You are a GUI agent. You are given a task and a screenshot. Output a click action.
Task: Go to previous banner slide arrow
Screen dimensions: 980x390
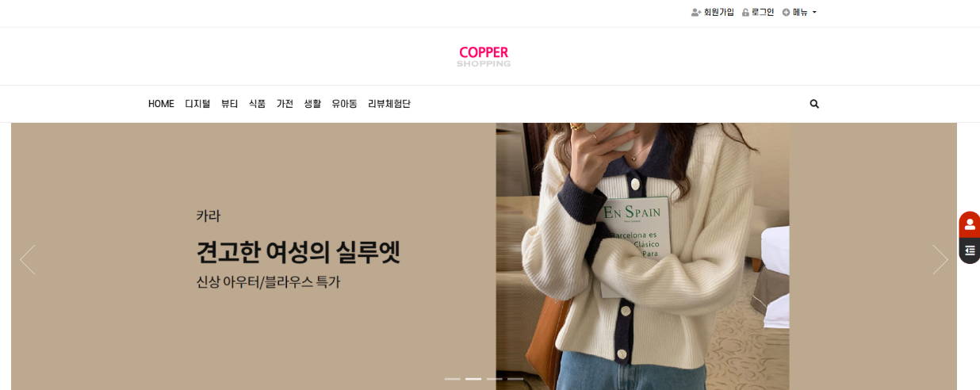28,259
